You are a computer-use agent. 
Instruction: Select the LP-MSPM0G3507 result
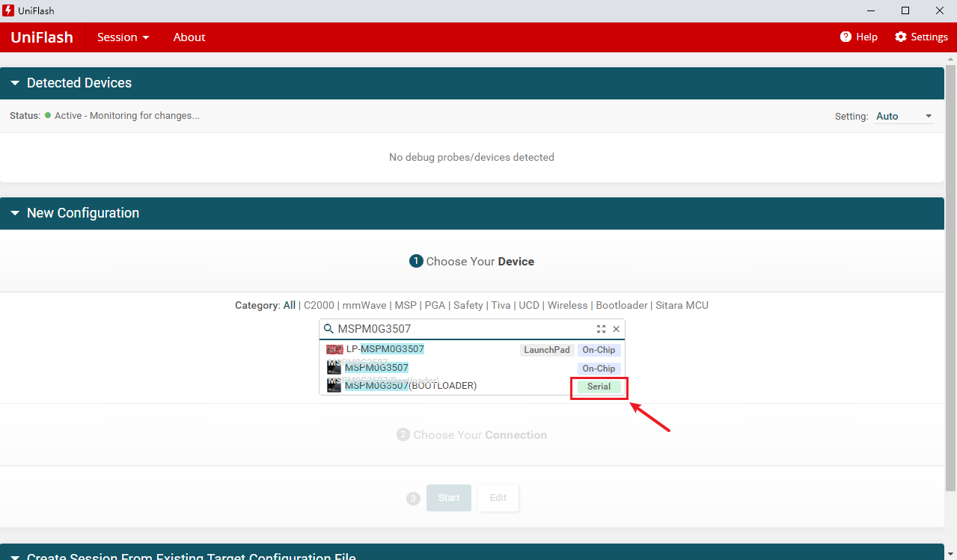coord(472,349)
